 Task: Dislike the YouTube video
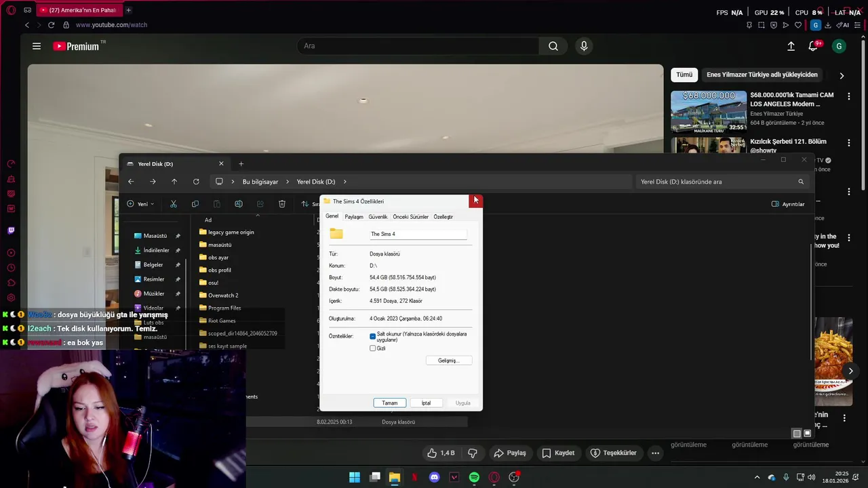pos(473,453)
